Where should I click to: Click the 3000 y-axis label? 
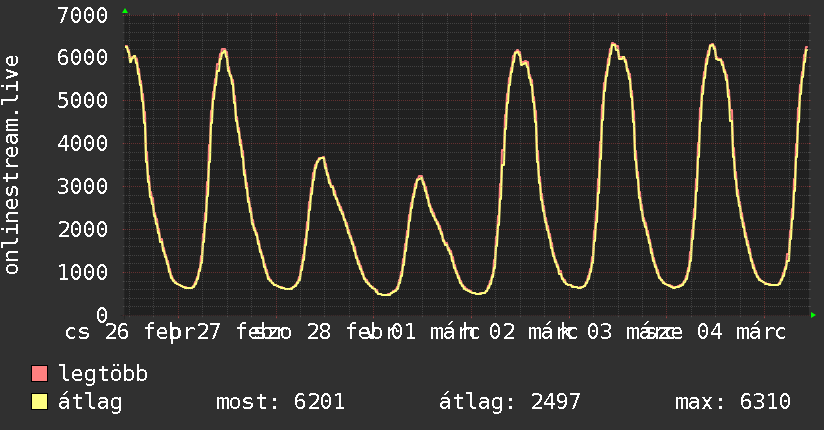coord(83,186)
